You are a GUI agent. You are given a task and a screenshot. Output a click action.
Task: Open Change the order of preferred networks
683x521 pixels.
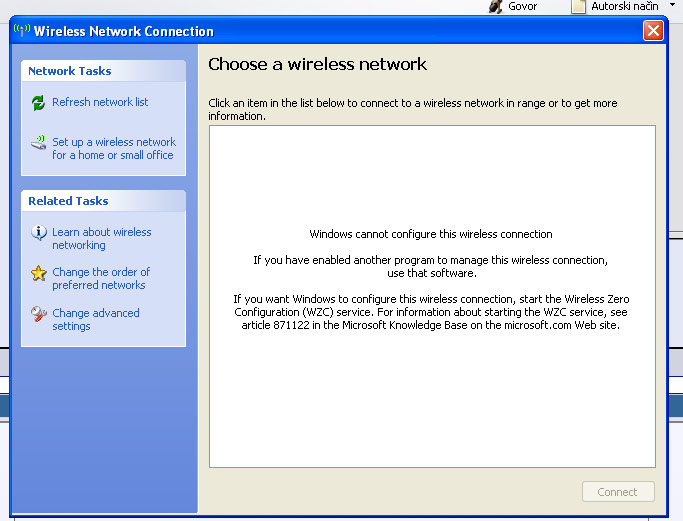[100, 278]
